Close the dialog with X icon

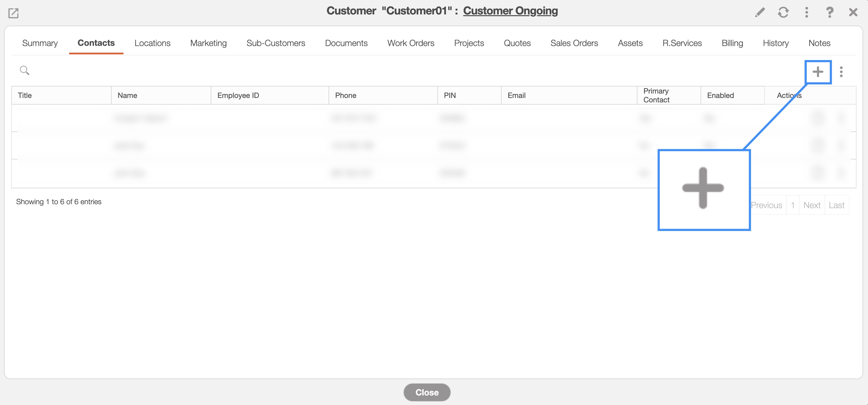(853, 12)
